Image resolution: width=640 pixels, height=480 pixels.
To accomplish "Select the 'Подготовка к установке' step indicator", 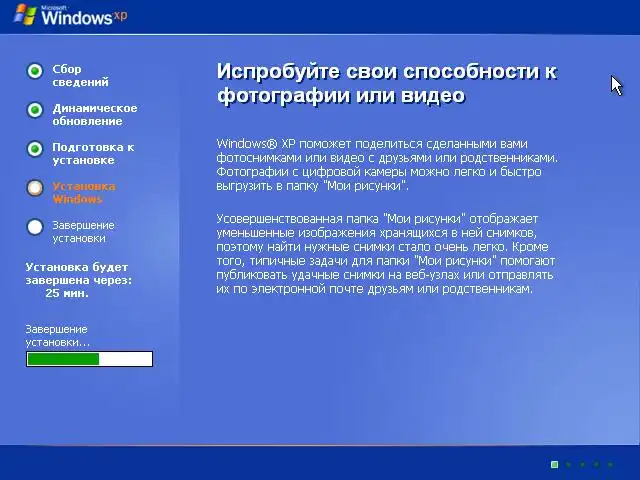I will 35,149.
